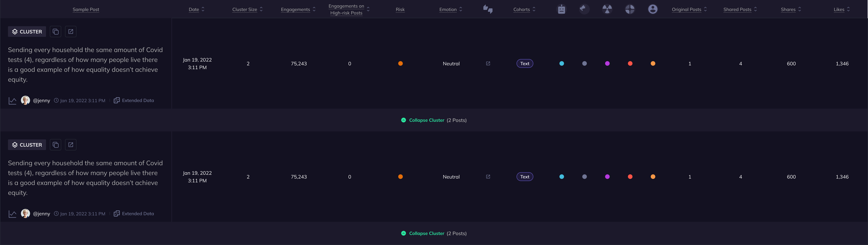Image resolution: width=868 pixels, height=245 pixels.
Task: Collapse the top cluster of 2 posts
Action: click(x=426, y=120)
